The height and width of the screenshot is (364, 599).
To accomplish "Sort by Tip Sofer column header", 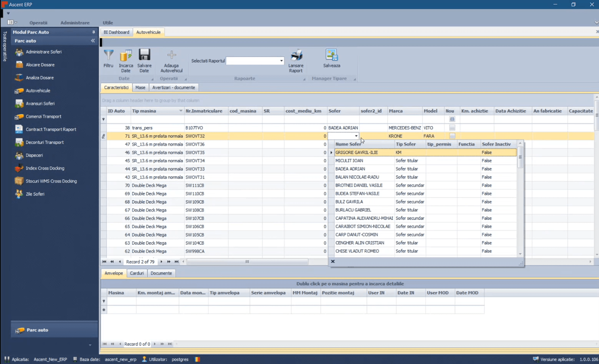I will point(410,144).
